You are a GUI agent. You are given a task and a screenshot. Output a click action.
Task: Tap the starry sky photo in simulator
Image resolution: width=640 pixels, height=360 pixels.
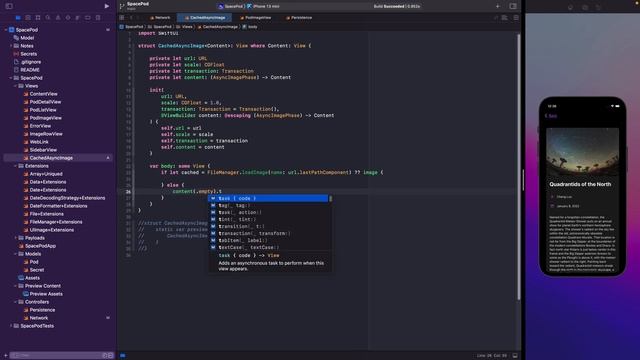click(582, 151)
